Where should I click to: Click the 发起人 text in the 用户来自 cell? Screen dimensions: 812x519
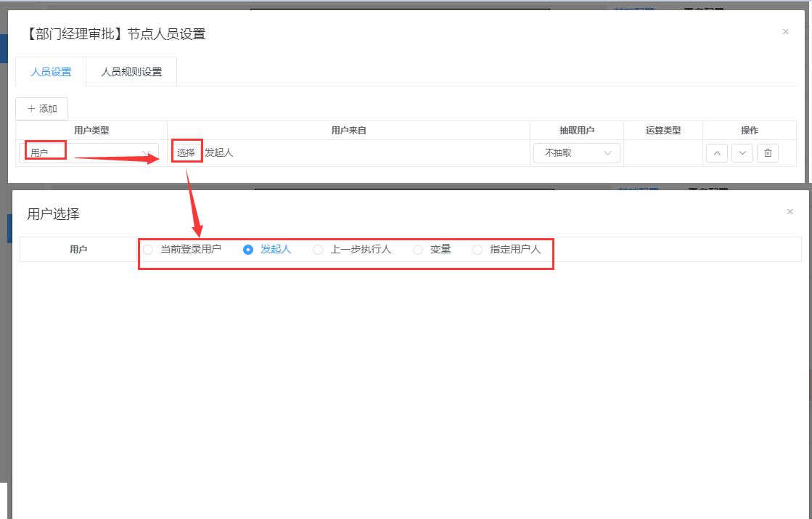pyautogui.click(x=218, y=153)
